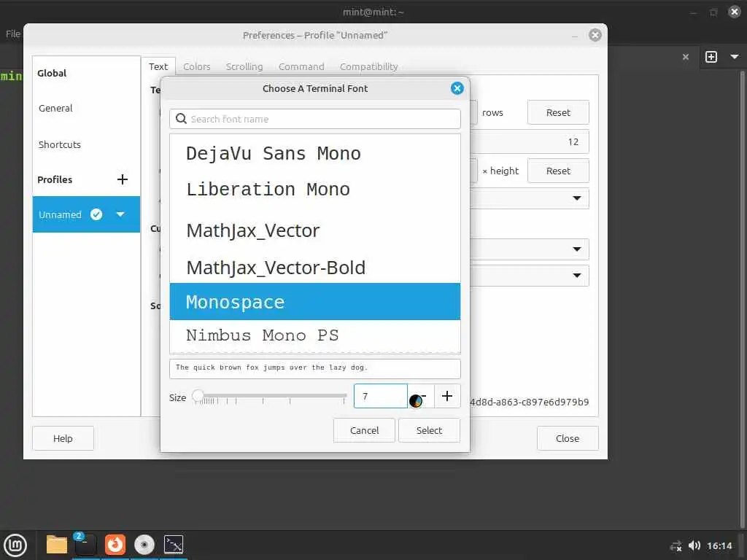Increase font size with plus button
This screenshot has height=560, width=747.
click(x=447, y=396)
